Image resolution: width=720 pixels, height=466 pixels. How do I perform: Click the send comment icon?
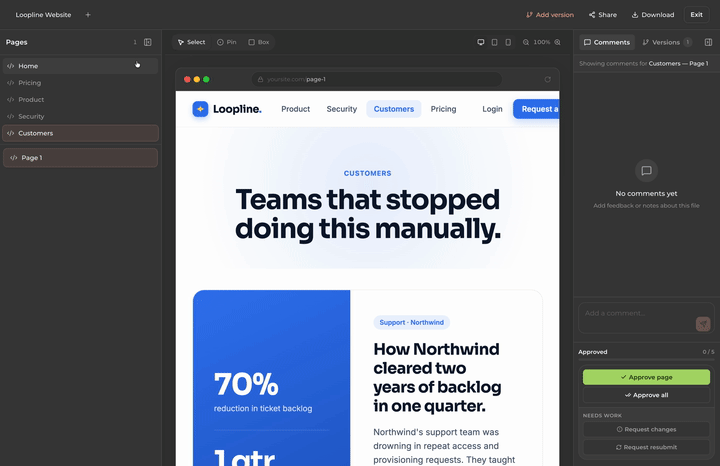click(703, 324)
